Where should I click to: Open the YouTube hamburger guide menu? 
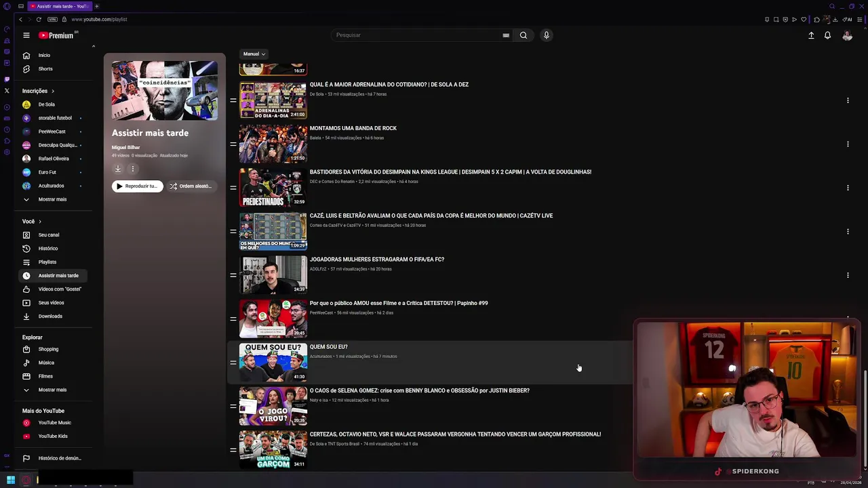click(x=26, y=35)
